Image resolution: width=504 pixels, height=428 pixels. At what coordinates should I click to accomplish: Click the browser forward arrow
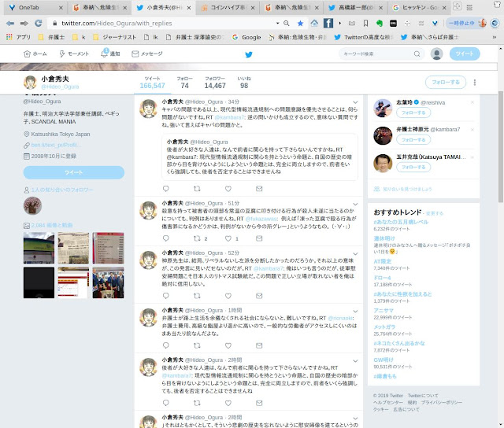coord(24,23)
